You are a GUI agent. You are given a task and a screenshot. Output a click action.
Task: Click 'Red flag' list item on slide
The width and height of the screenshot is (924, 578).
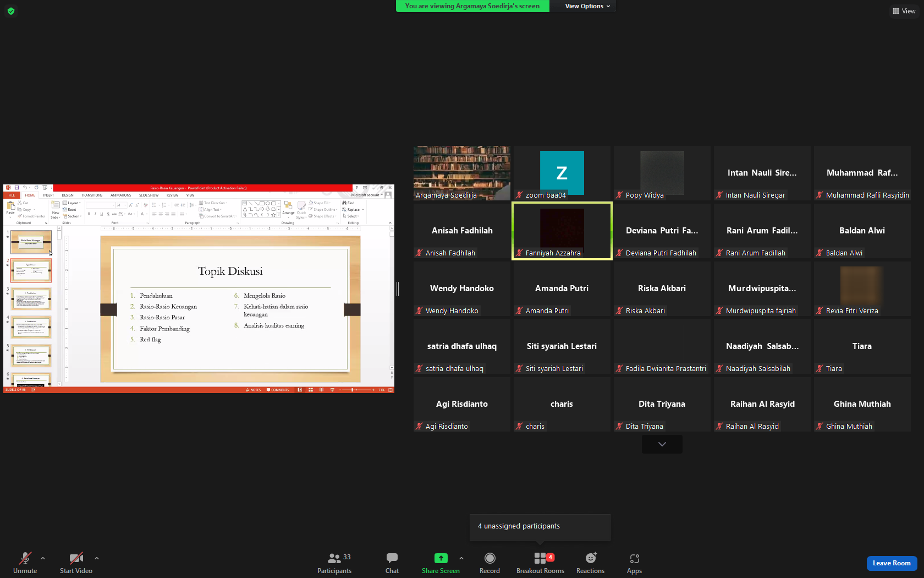[x=150, y=340]
